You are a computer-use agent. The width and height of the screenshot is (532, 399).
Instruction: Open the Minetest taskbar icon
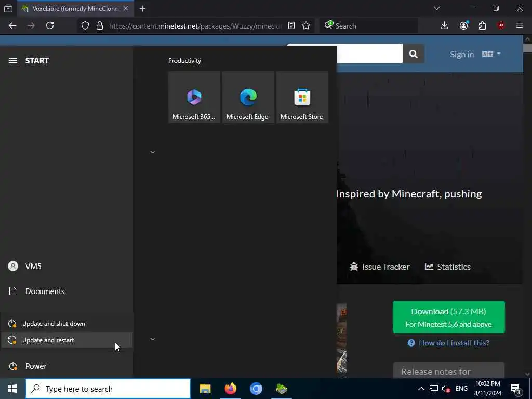(x=282, y=389)
